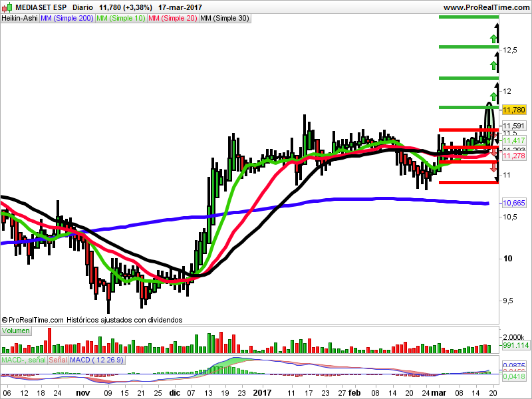The width and height of the screenshot is (532, 399).
Task: Click the 991.114 volume value
Action: pyautogui.click(x=516, y=345)
